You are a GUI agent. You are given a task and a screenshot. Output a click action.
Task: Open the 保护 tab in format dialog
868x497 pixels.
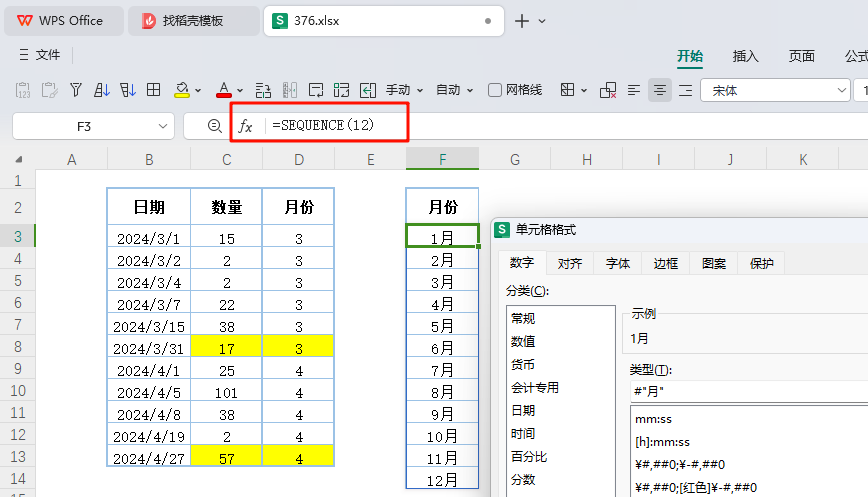click(x=762, y=263)
